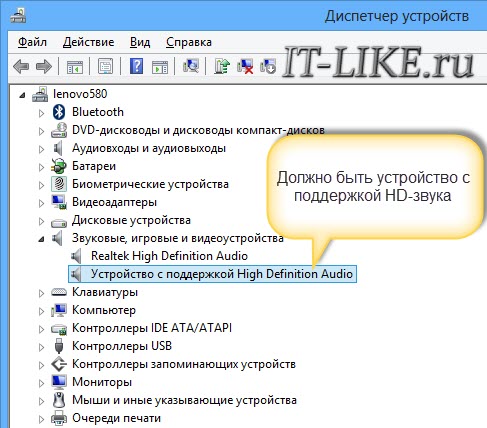Select the Дисковые устройства label
This screenshot has width=487, height=428.
click(131, 220)
